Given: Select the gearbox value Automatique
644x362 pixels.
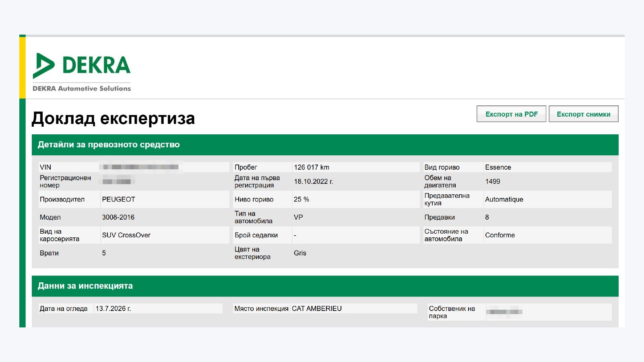Looking at the screenshot, I should 504,199.
